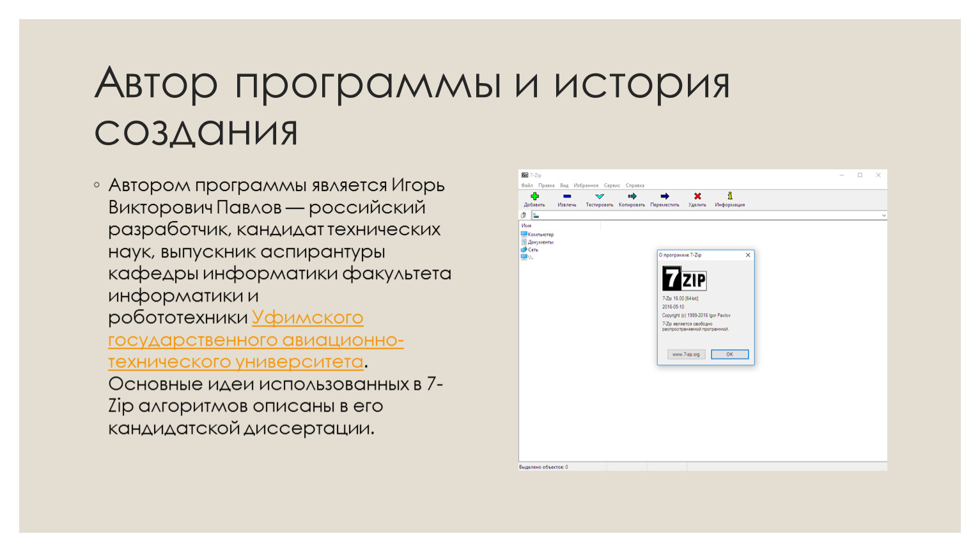
Task: Click the 2016-05-10 date in About dialog
Action: tap(673, 307)
